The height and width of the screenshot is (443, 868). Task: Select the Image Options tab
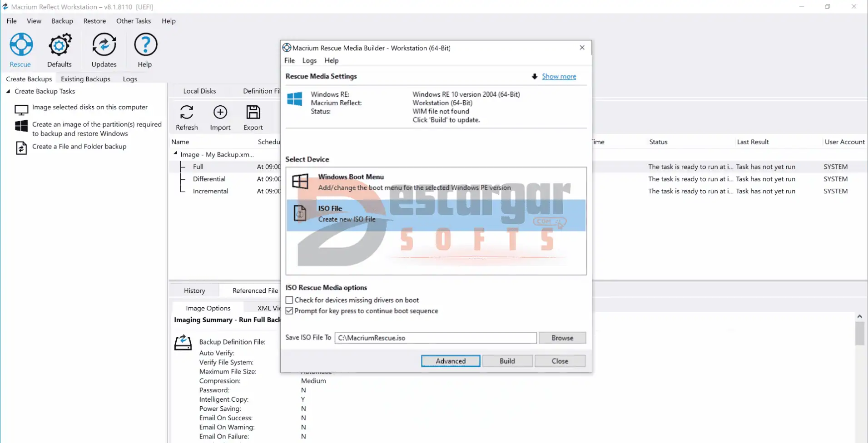click(x=208, y=308)
